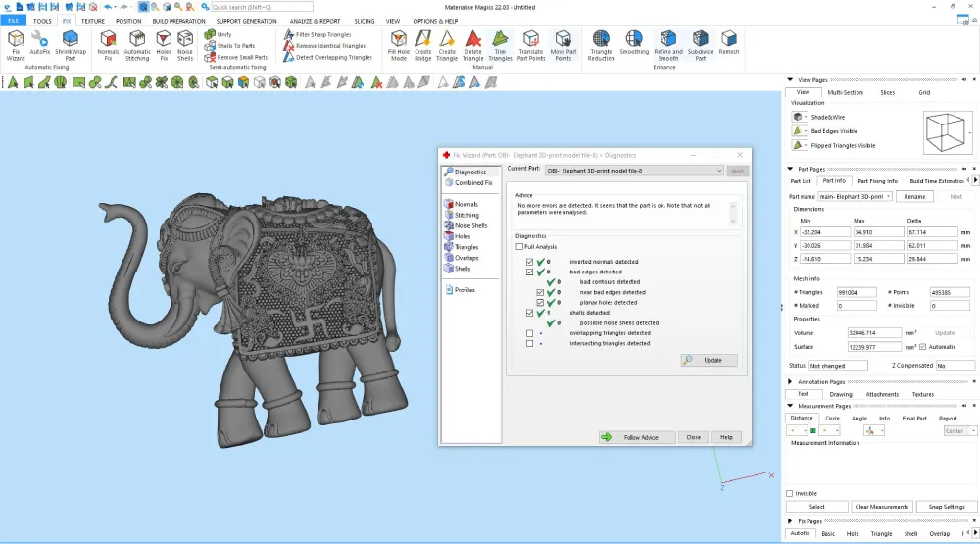Enable the Full Analysis checkbox

pyautogui.click(x=519, y=247)
